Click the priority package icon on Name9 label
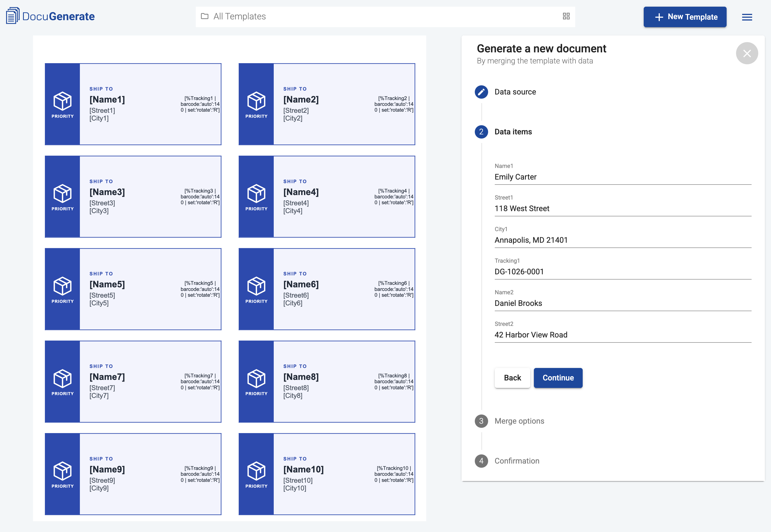Viewport: 771px width, 532px height. 62,471
